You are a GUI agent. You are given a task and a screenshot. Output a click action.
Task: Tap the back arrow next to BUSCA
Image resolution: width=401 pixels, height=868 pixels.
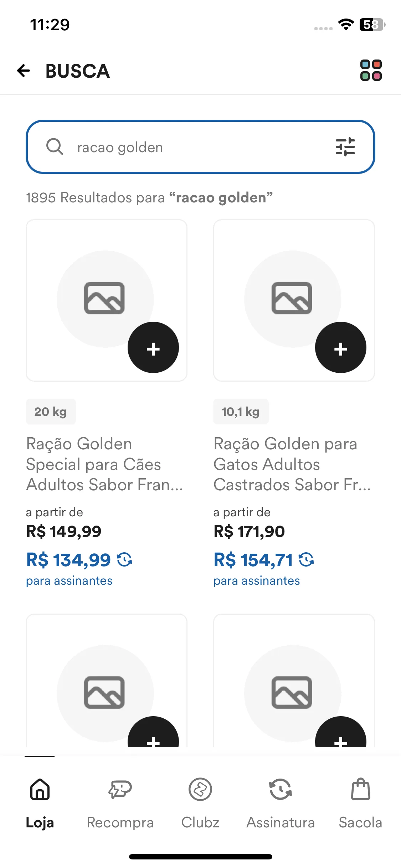24,71
